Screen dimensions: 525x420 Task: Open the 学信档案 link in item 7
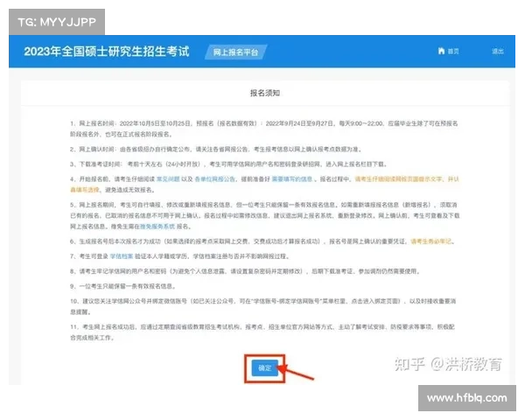122,256
